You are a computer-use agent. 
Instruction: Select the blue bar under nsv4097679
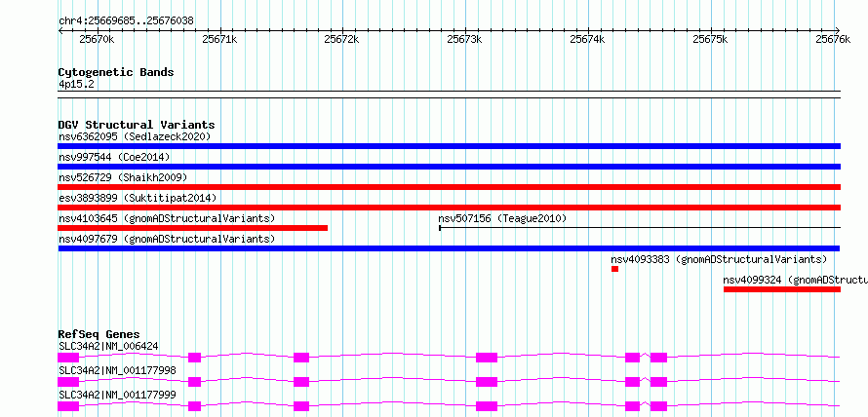449,248
